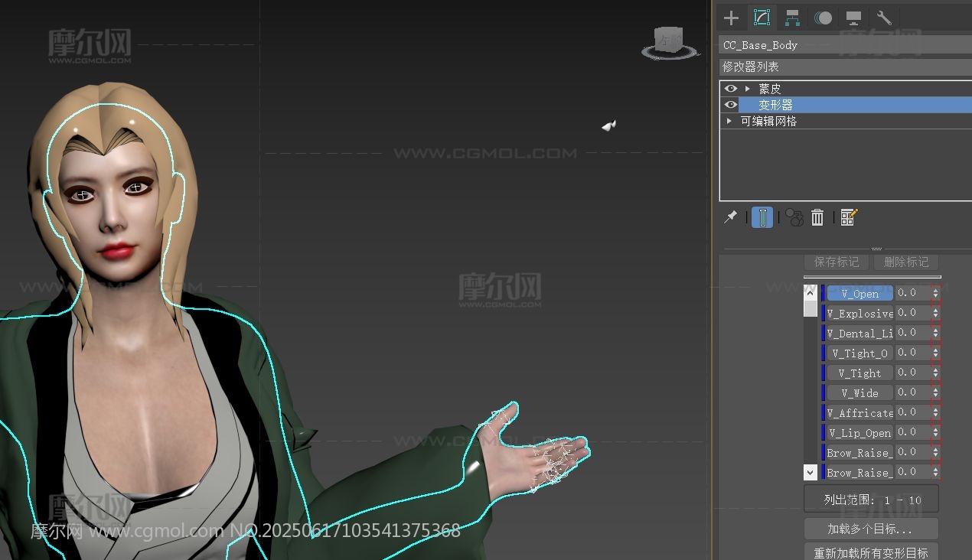
Task: Click the 删除标记 button
Action: pyautogui.click(x=906, y=262)
